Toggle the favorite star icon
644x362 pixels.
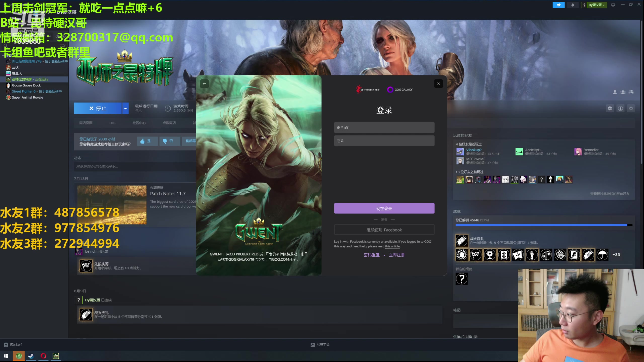coord(631,108)
